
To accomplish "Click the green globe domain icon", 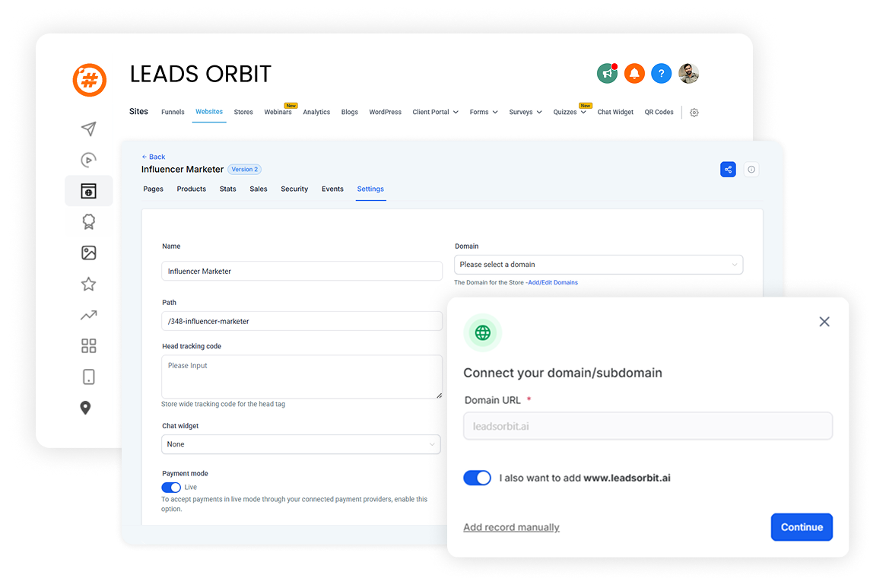I will [483, 332].
